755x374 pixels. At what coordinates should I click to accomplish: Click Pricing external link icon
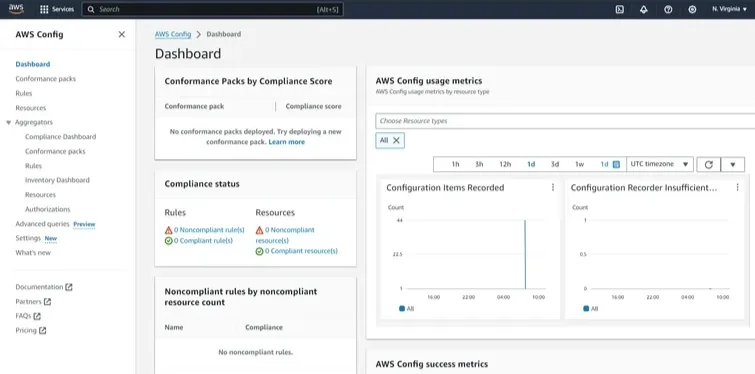click(x=42, y=331)
